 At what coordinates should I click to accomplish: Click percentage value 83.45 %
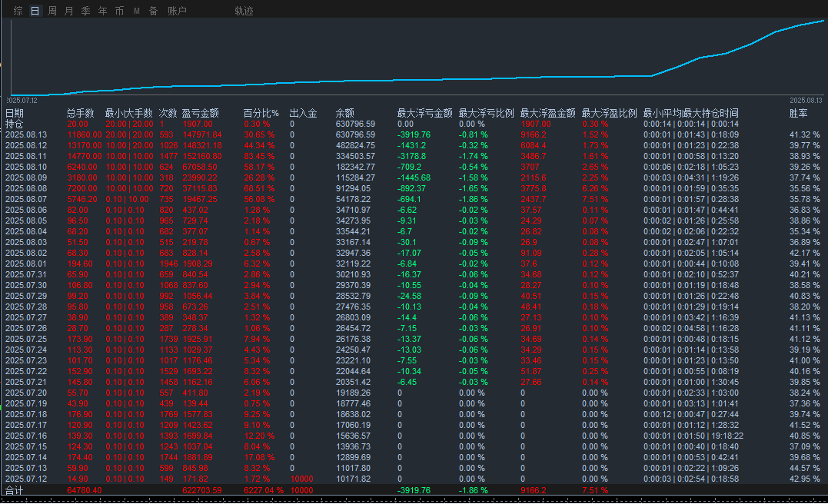[x=259, y=156]
